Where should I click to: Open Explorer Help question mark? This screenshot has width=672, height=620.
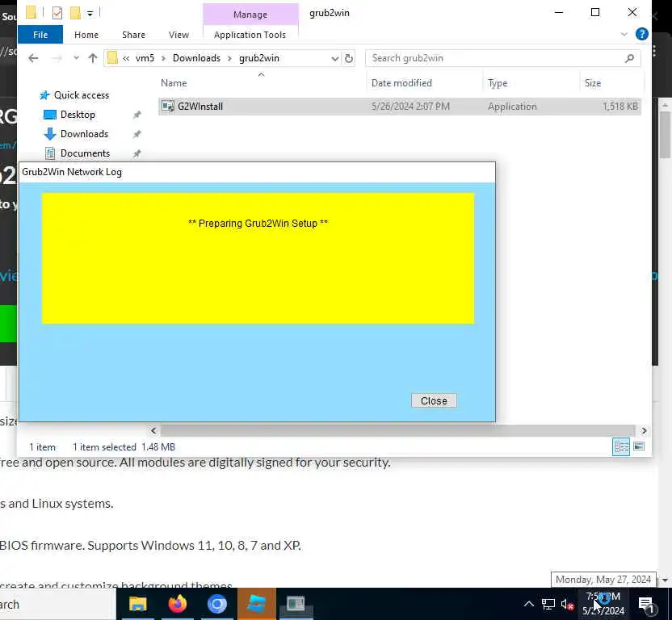[641, 34]
